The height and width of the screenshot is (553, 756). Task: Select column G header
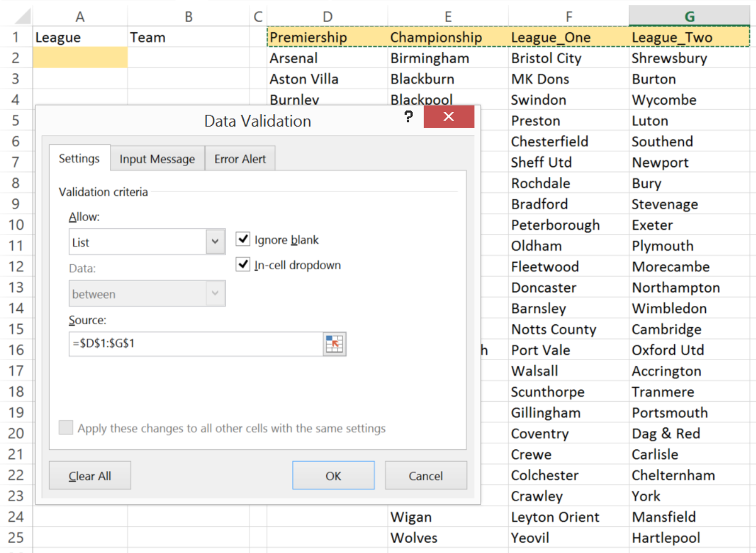(x=689, y=16)
